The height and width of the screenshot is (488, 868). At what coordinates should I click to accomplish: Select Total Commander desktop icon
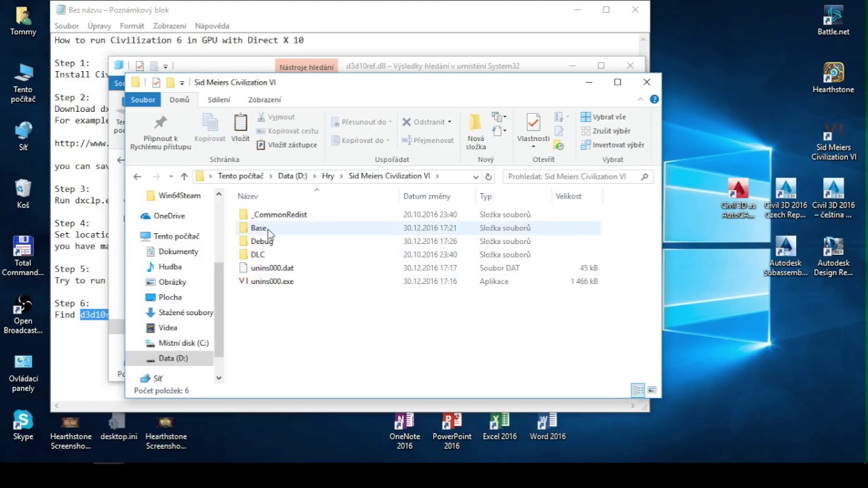point(23,256)
